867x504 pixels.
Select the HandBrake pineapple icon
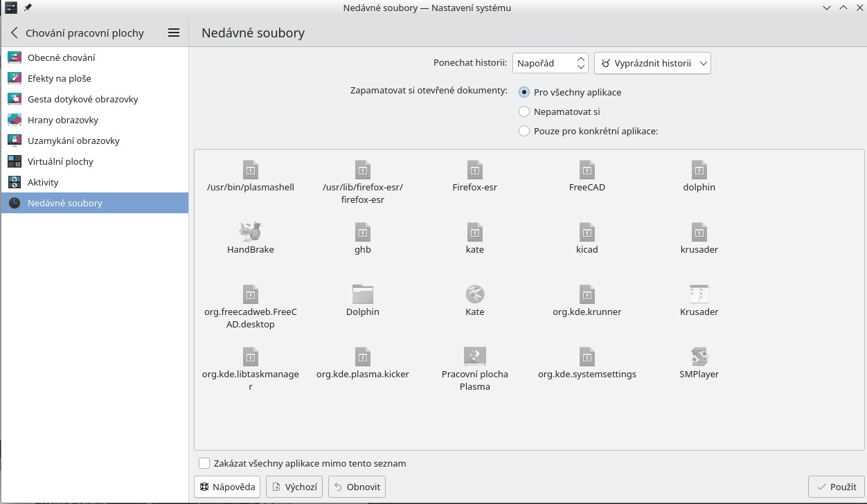pyautogui.click(x=251, y=231)
